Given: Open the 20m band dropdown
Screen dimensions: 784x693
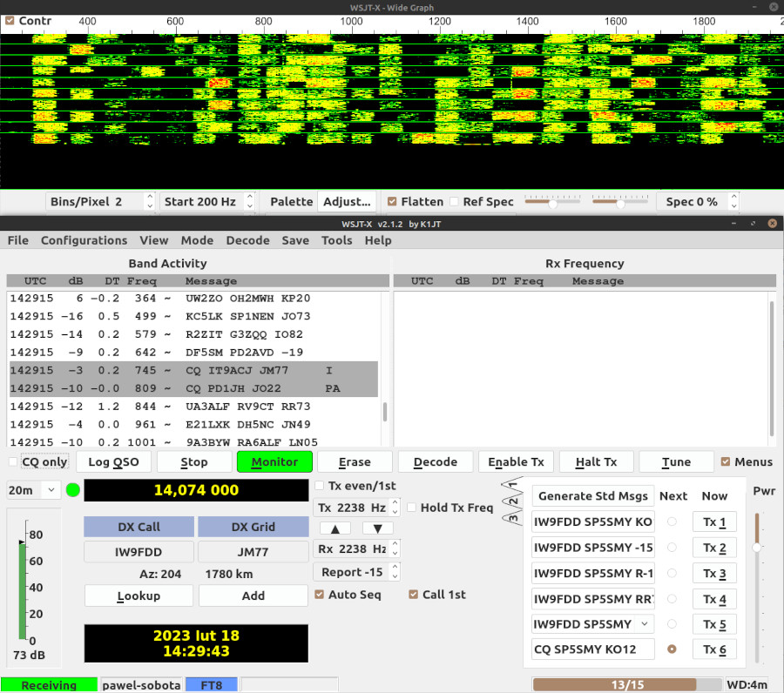Looking at the screenshot, I should click(33, 490).
